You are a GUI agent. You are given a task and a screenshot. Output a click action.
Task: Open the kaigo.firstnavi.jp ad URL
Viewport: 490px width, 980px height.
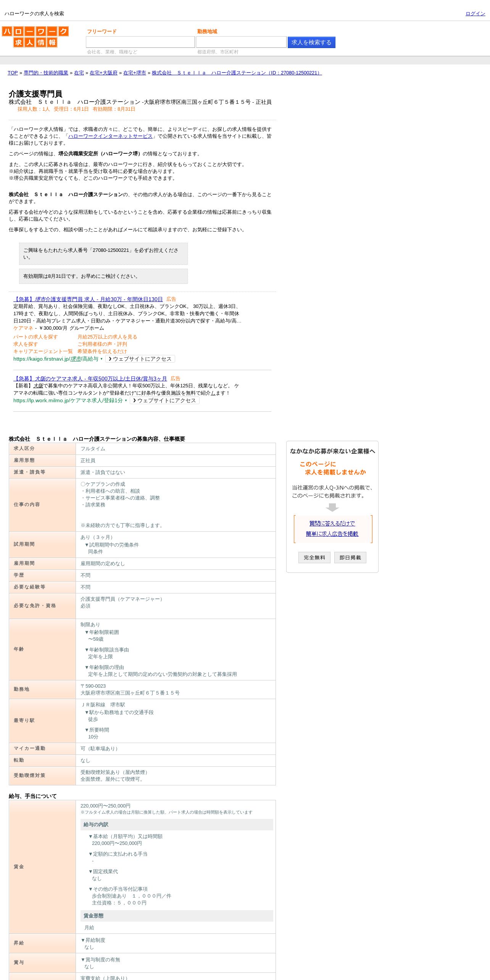56,359
